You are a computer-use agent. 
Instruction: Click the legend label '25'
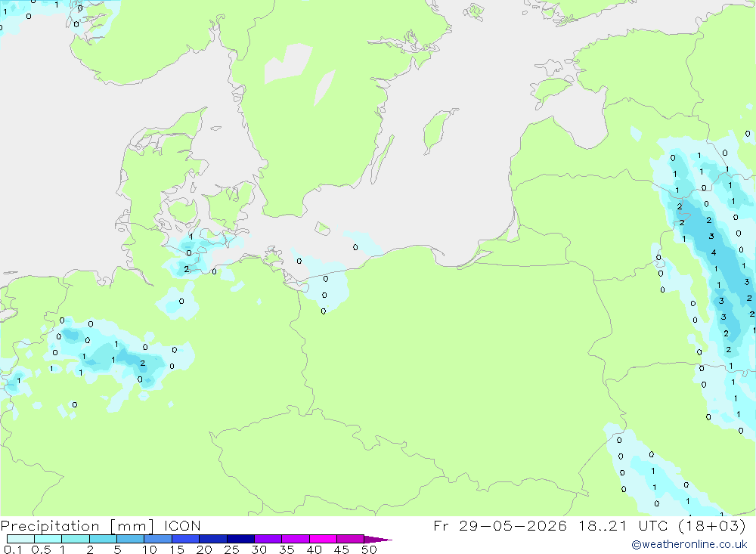pyautogui.click(x=232, y=549)
